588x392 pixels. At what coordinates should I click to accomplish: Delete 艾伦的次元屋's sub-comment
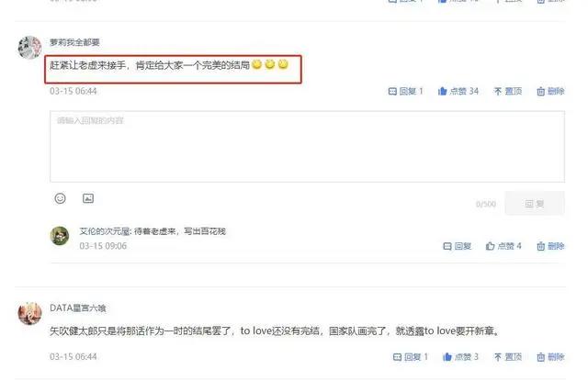550,246
